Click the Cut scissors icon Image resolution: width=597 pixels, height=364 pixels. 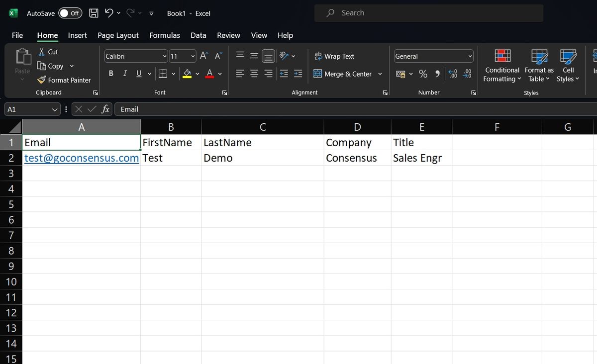(x=42, y=52)
